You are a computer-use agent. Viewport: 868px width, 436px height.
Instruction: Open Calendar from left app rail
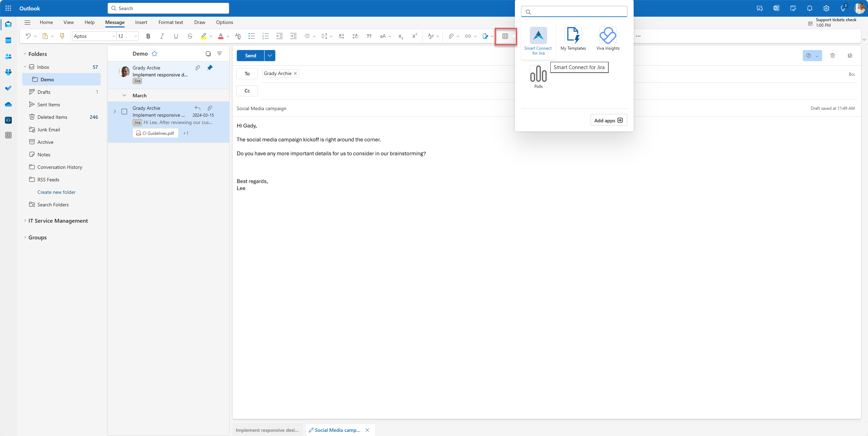[x=8, y=40]
